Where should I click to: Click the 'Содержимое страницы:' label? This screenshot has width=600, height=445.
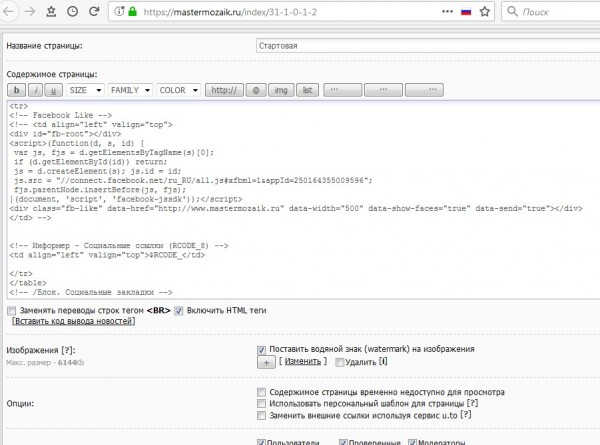pyautogui.click(x=52, y=74)
